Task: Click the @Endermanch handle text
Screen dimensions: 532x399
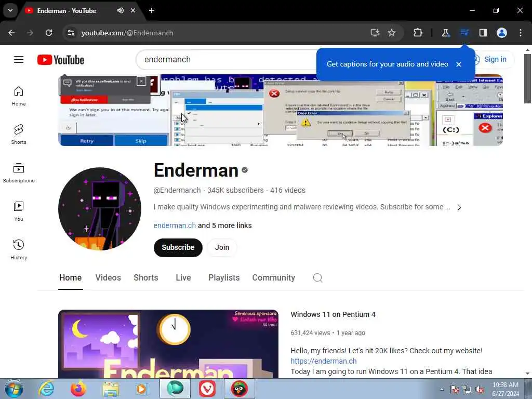Action: point(177,190)
